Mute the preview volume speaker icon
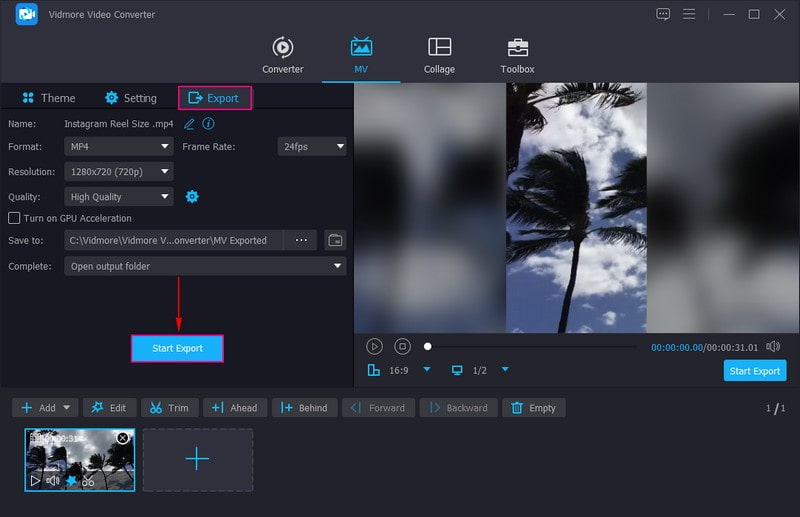Image resolution: width=800 pixels, height=517 pixels. pyautogui.click(x=773, y=346)
